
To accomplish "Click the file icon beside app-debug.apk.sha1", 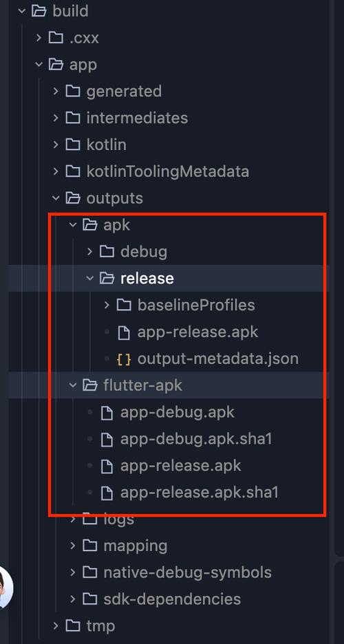I will point(107,440).
